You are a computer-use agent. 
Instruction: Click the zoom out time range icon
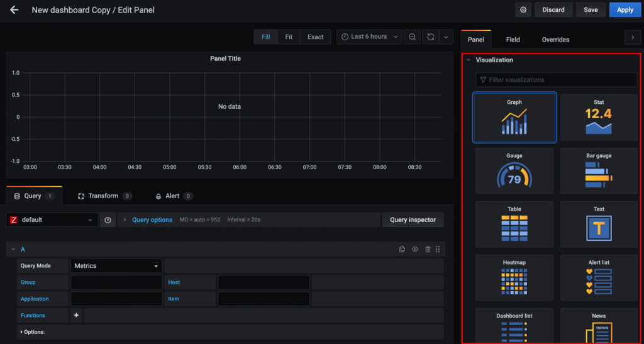[412, 37]
